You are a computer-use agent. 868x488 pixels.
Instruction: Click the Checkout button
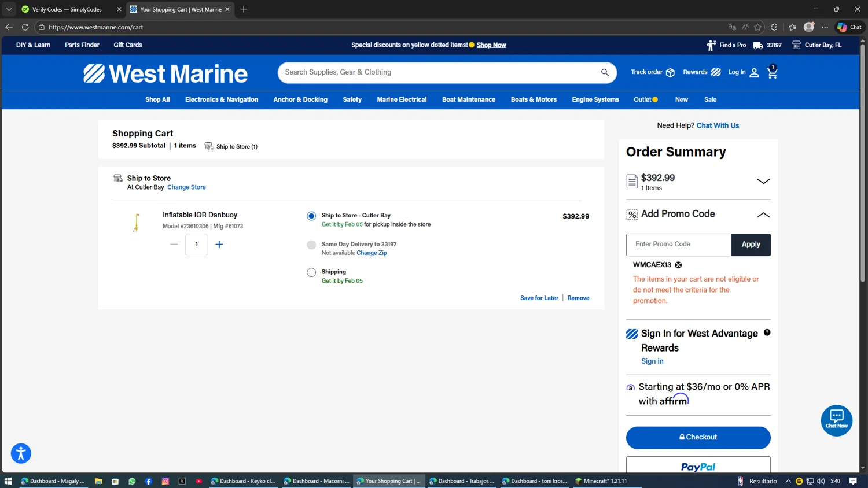[698, 438]
